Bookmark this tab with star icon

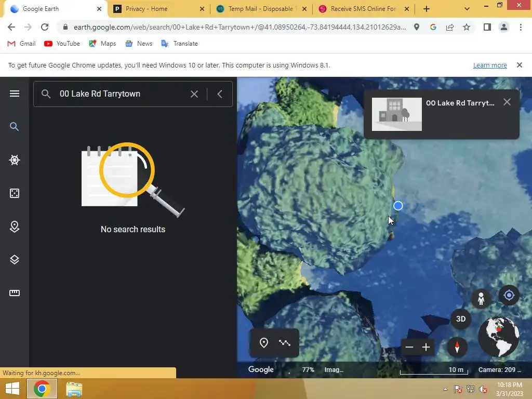click(x=467, y=27)
